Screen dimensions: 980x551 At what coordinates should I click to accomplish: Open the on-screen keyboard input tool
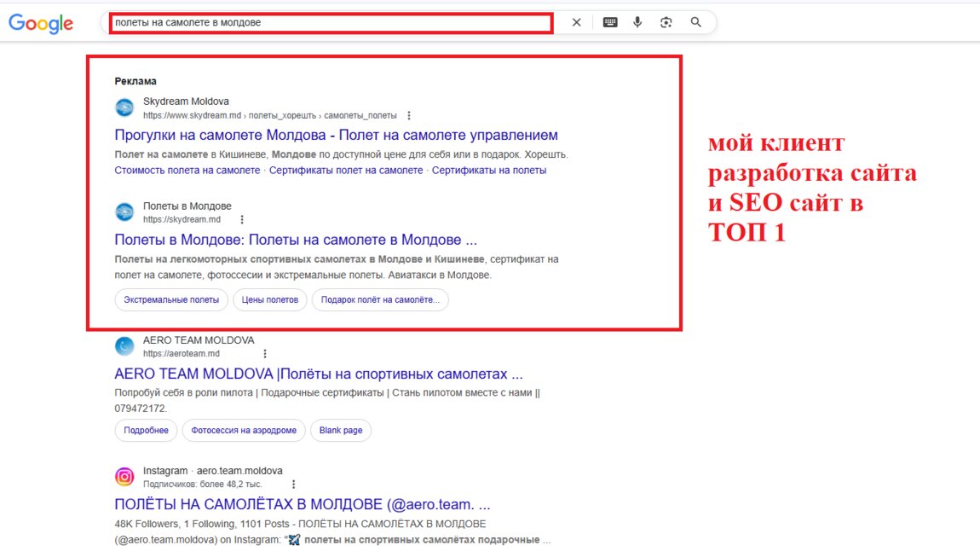click(610, 23)
